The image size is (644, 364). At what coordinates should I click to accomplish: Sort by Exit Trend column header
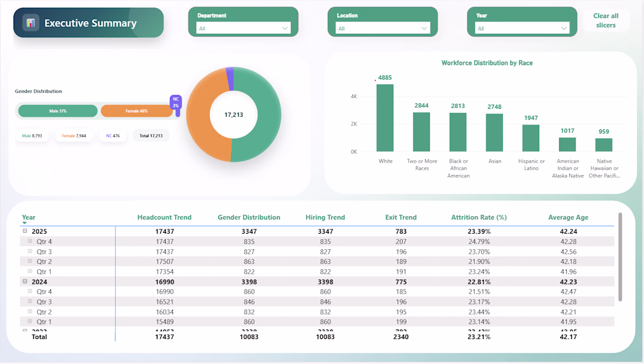[401, 218]
